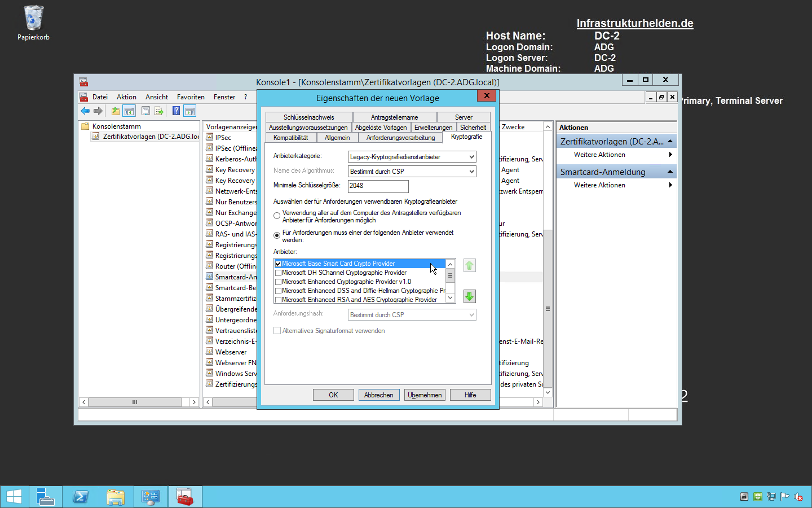
Task: Toggle the Action pane toolbar icon
Action: coord(190,111)
